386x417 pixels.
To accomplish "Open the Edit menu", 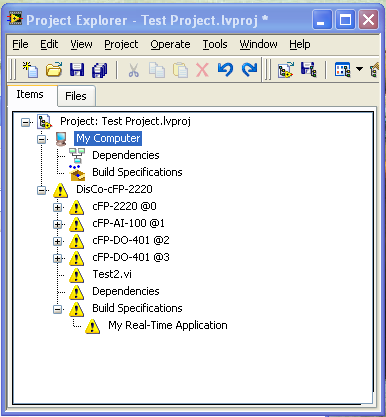I will click(49, 44).
